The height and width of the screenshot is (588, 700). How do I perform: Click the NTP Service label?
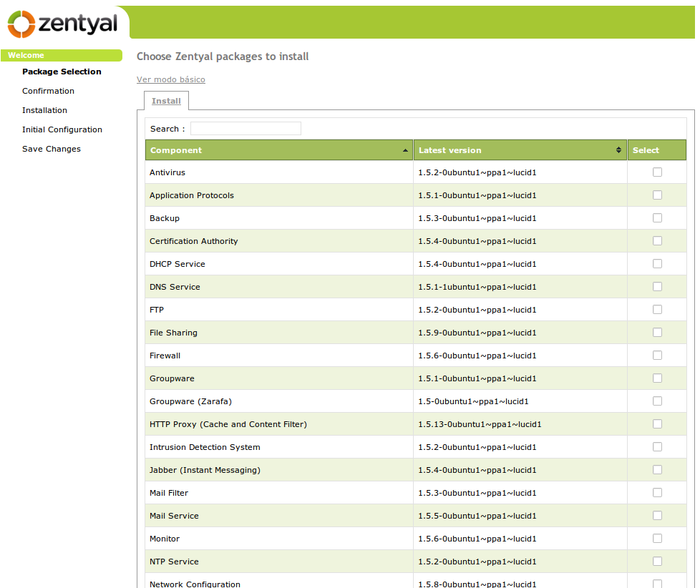tap(174, 562)
